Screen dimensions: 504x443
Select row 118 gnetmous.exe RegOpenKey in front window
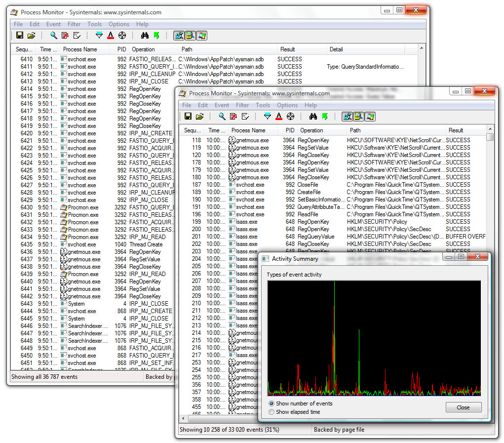[x=333, y=140]
